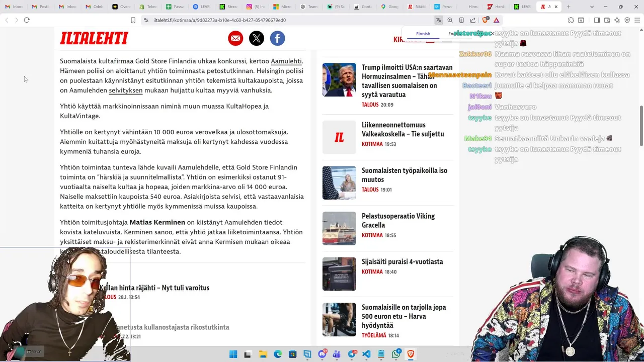644x362 pixels.
Task: Click the Sijaisäiti article thumbnail
Action: coord(339,274)
